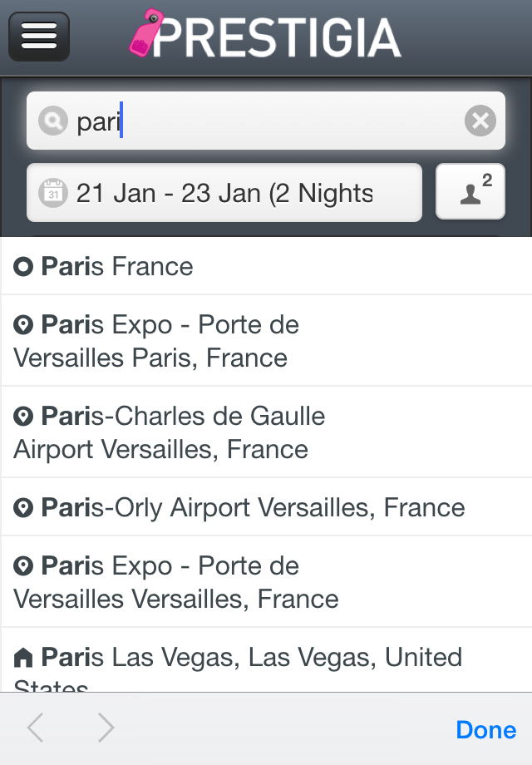Tap the search magnifier icon
532x765 pixels.
click(52, 121)
